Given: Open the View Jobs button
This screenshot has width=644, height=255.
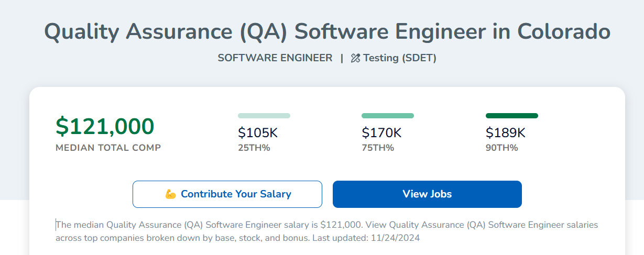Looking at the screenshot, I should (427, 194).
